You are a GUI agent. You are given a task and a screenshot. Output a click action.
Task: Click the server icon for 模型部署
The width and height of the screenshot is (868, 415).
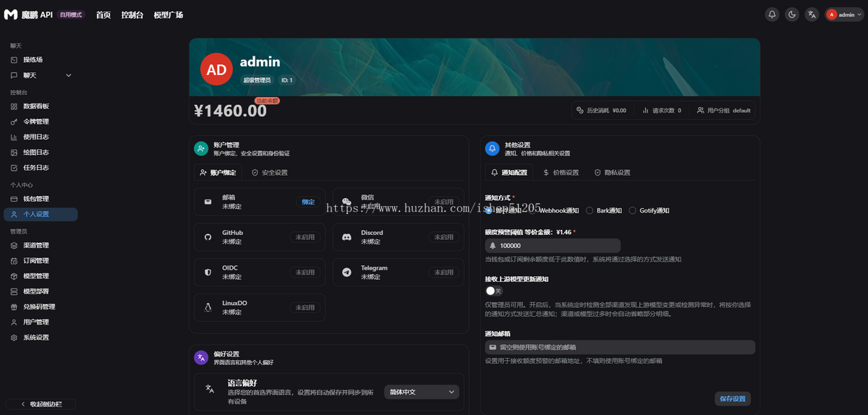tap(14, 291)
